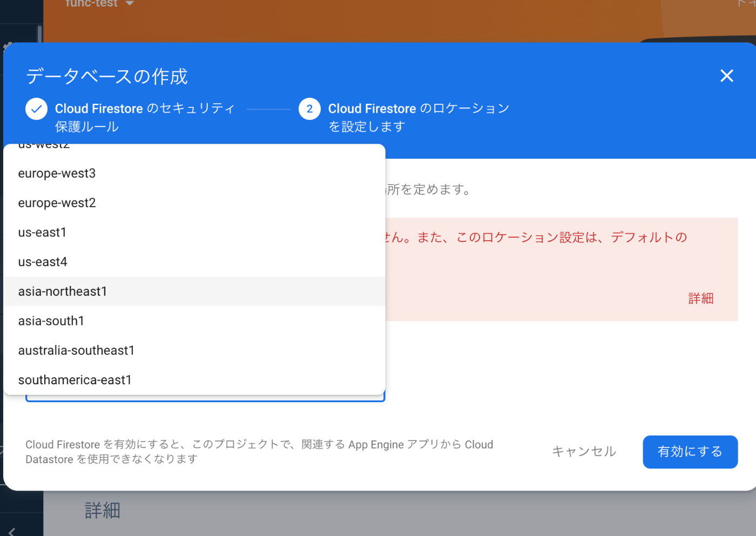Click Cloud Firestore のセキュリティ保護ルール step label
This screenshot has width=756, height=536.
tap(145, 117)
